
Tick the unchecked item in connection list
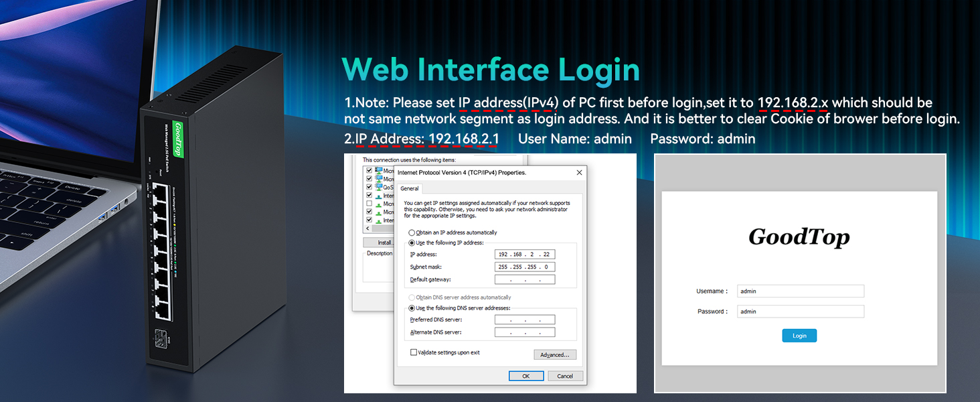click(369, 204)
